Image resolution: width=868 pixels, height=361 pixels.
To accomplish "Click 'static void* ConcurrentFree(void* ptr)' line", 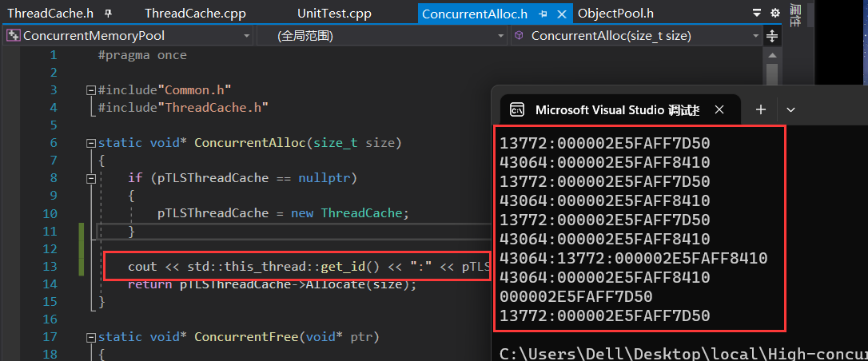I will point(239,337).
